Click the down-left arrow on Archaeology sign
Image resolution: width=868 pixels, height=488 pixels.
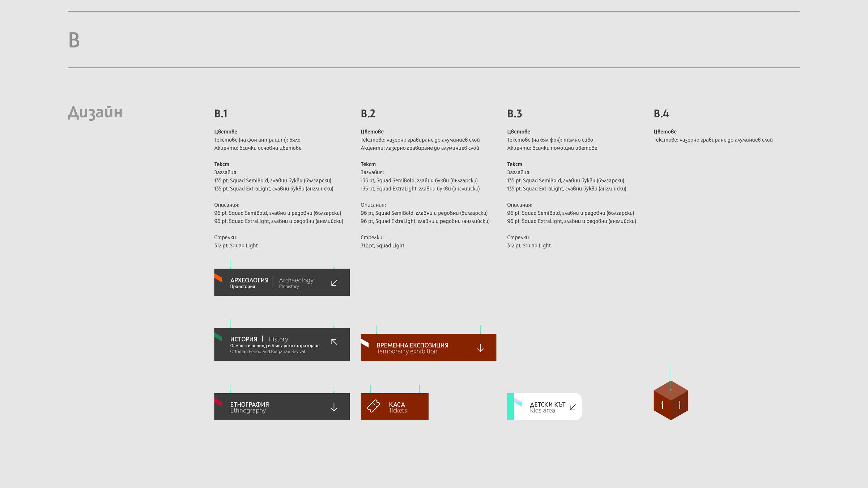click(x=334, y=283)
